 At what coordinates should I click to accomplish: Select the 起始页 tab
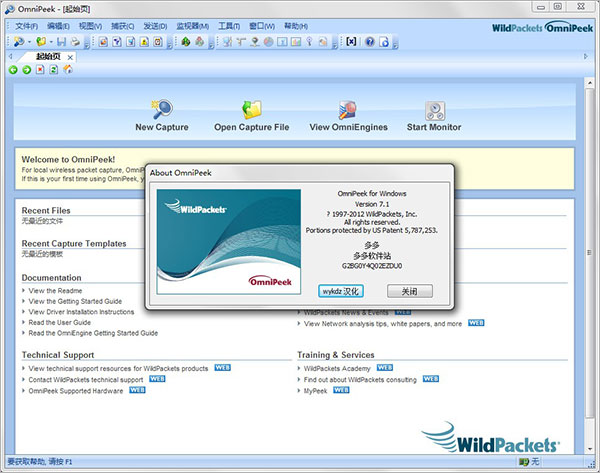point(48,57)
